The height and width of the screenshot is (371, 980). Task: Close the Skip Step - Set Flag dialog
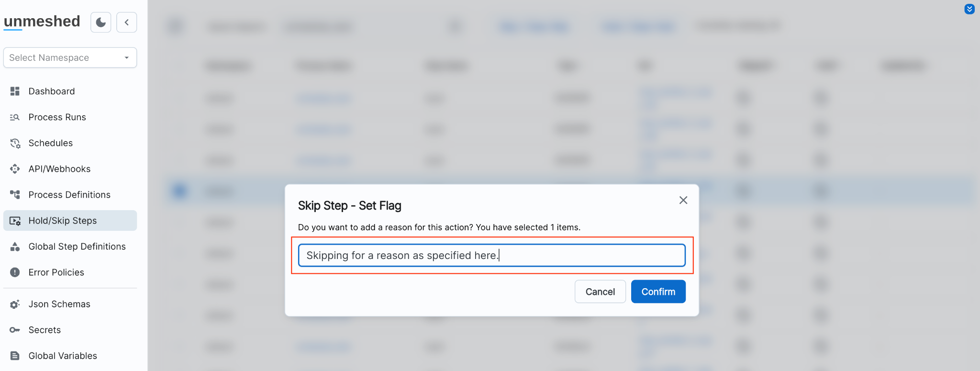coord(683,200)
